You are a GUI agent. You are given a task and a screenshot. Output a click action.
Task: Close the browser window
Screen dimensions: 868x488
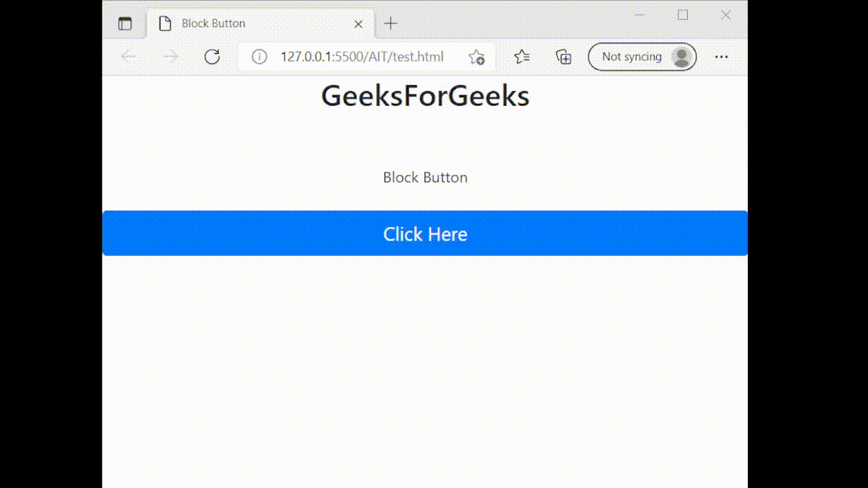(x=725, y=15)
